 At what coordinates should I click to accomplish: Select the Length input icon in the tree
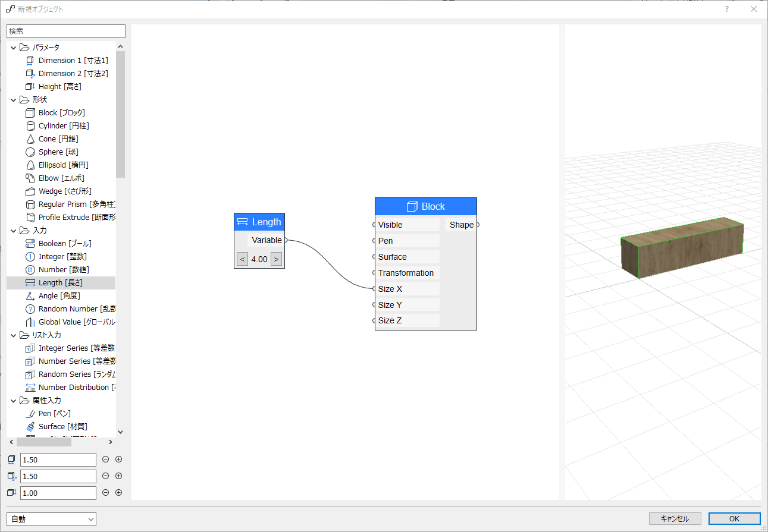click(x=30, y=283)
